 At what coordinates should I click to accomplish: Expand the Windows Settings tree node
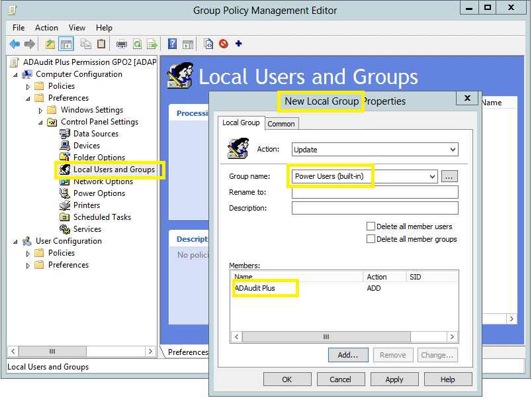click(x=41, y=111)
